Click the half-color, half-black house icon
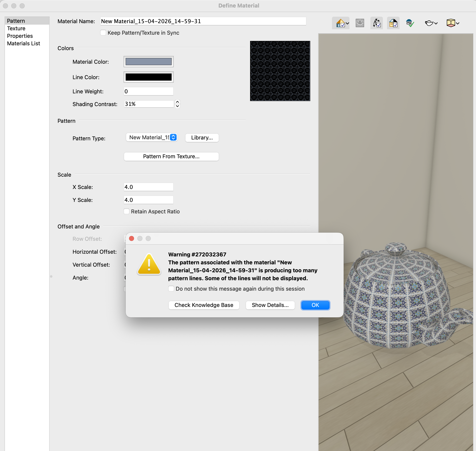The height and width of the screenshot is (451, 476). [x=393, y=23]
